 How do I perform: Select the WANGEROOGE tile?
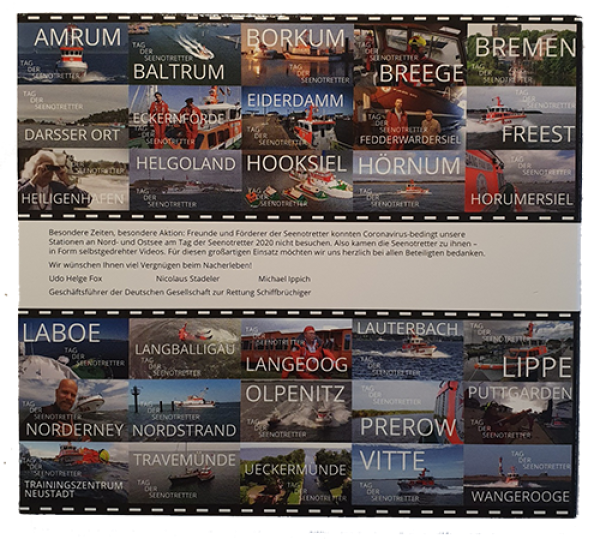point(518,475)
